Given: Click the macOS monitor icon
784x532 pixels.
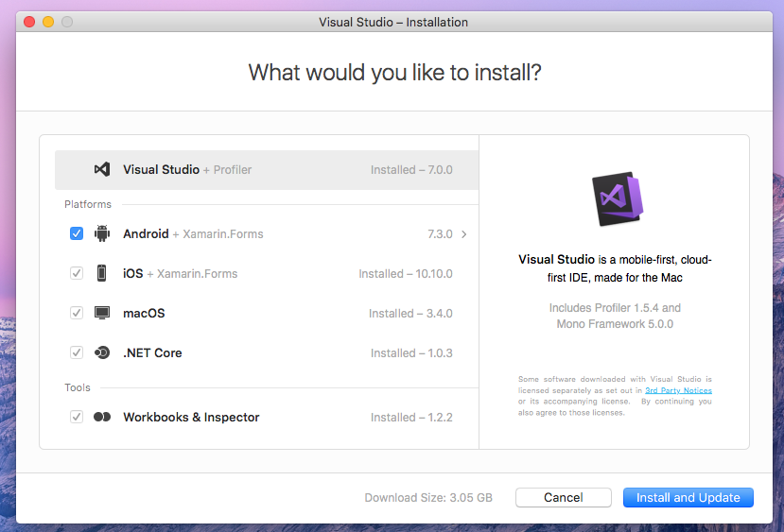Looking at the screenshot, I should (x=102, y=314).
